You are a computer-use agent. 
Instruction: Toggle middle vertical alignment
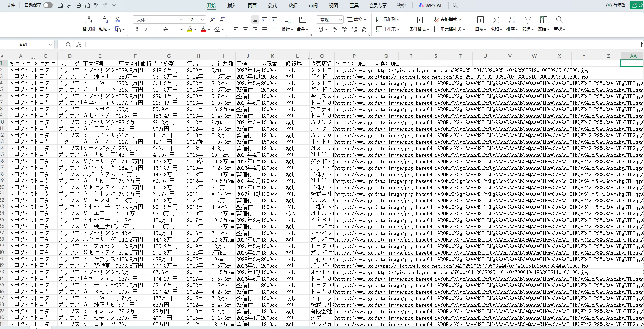click(x=245, y=20)
